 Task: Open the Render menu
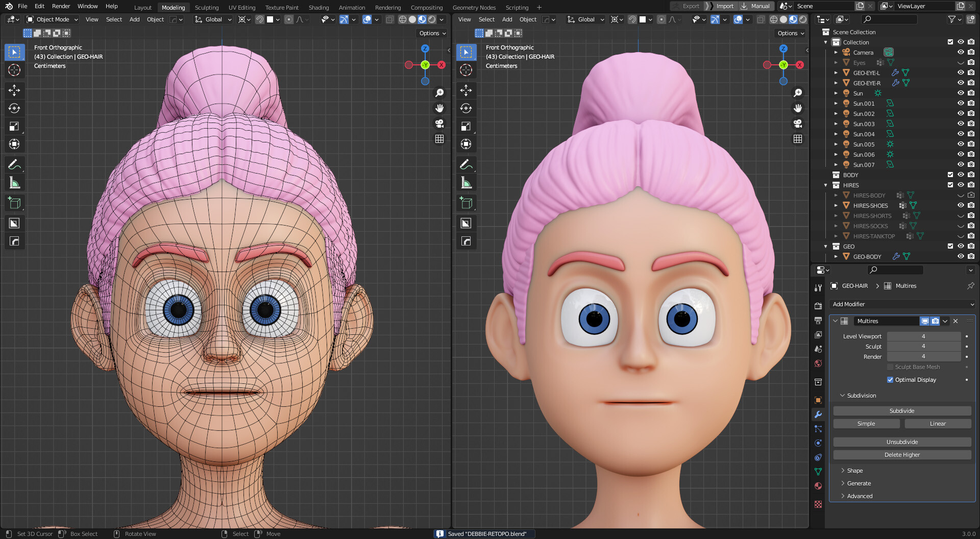[61, 6]
